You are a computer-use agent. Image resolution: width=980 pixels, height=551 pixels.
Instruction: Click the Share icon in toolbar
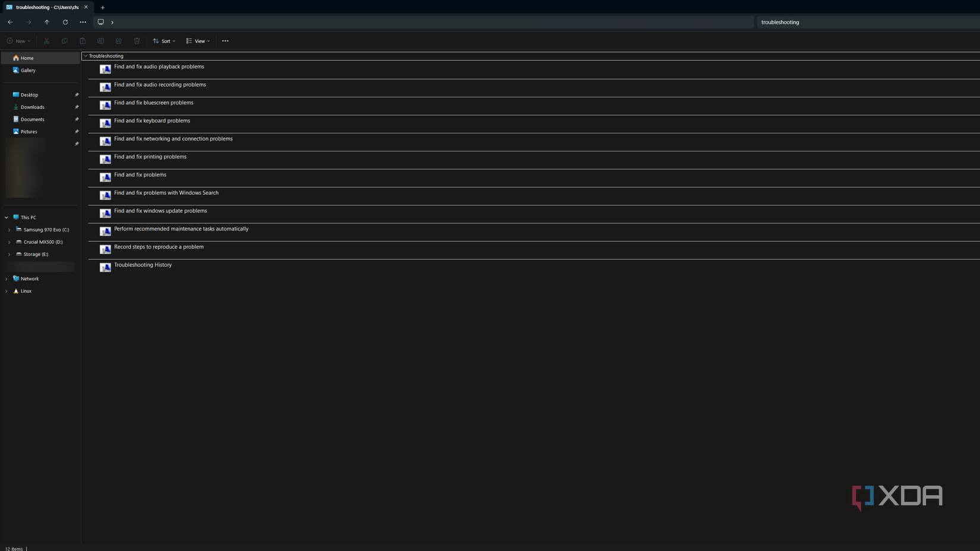[x=119, y=41]
